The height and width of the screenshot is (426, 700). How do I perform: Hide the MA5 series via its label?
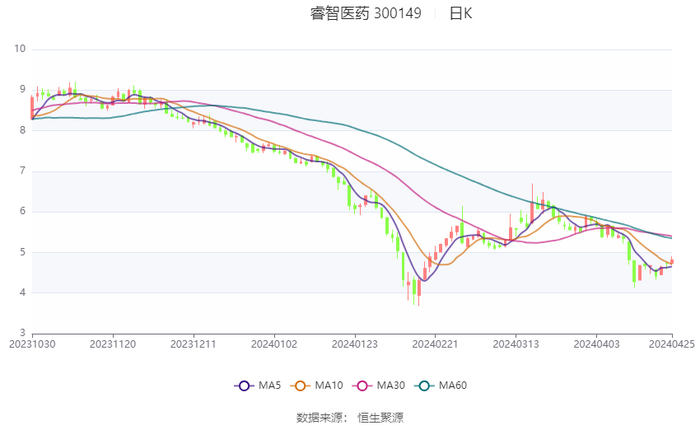(270, 386)
